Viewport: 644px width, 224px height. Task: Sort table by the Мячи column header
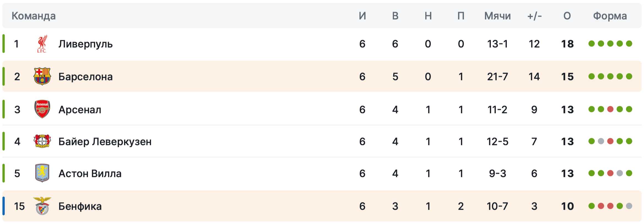(x=497, y=16)
